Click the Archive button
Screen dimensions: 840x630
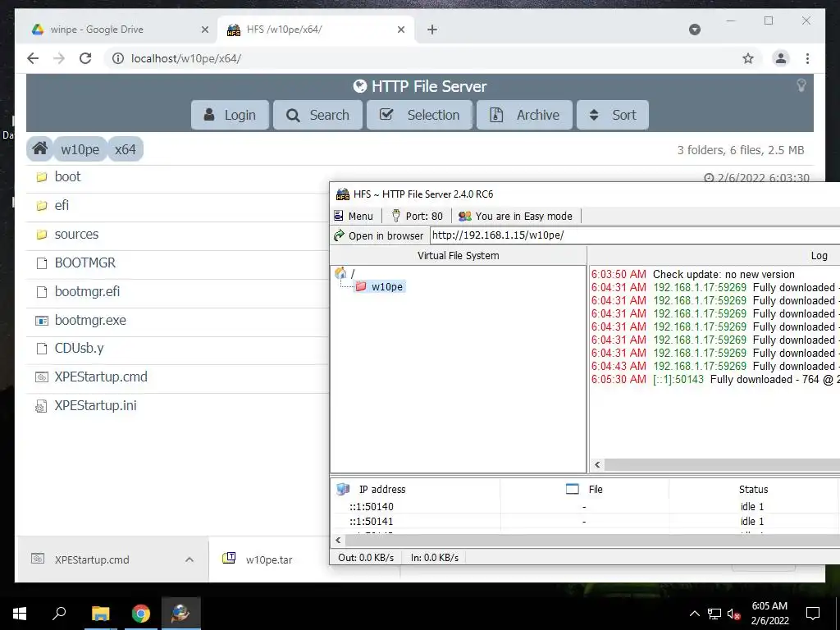click(524, 115)
